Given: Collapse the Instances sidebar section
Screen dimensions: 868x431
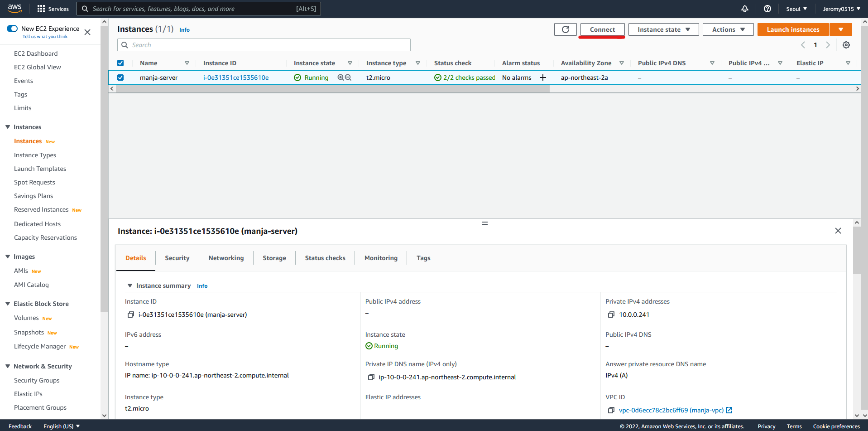Looking at the screenshot, I should (x=8, y=127).
